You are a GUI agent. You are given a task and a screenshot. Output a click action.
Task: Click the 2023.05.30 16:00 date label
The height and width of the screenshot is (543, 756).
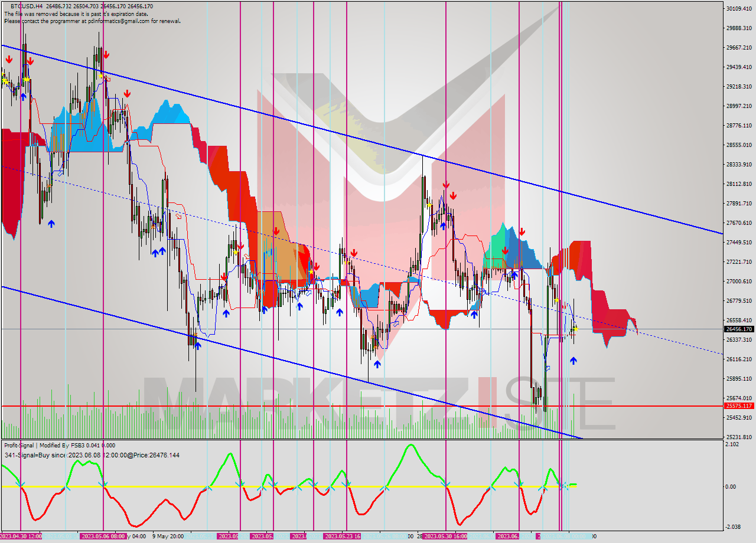point(445,537)
